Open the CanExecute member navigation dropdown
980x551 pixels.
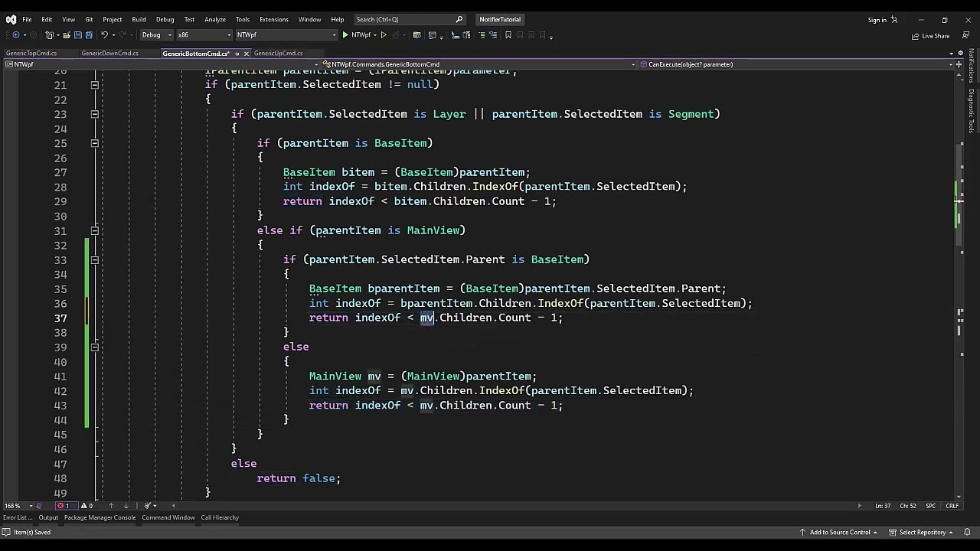(x=794, y=64)
